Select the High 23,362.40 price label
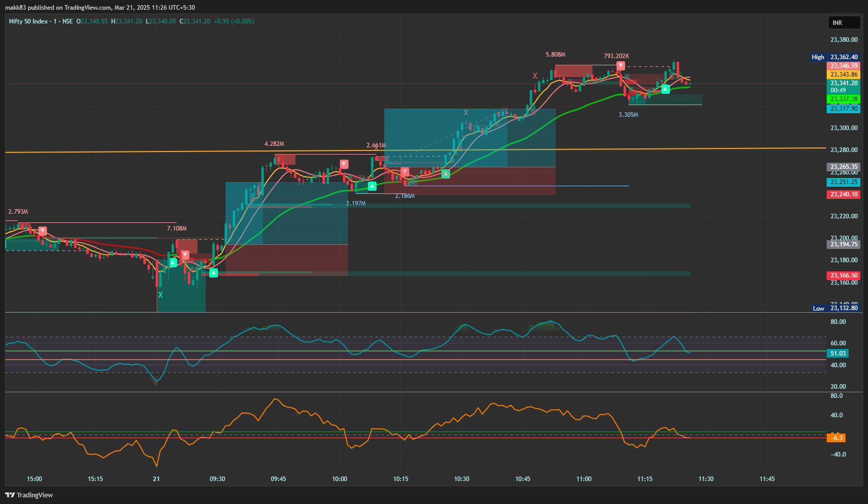The image size is (868, 504). [x=844, y=57]
